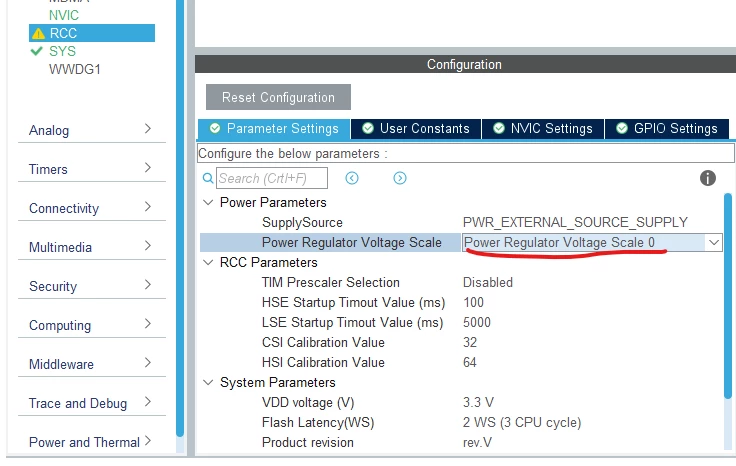Click the Disabled value for TIM Prescaler
The width and height of the screenshot is (736, 466).
pyautogui.click(x=488, y=283)
